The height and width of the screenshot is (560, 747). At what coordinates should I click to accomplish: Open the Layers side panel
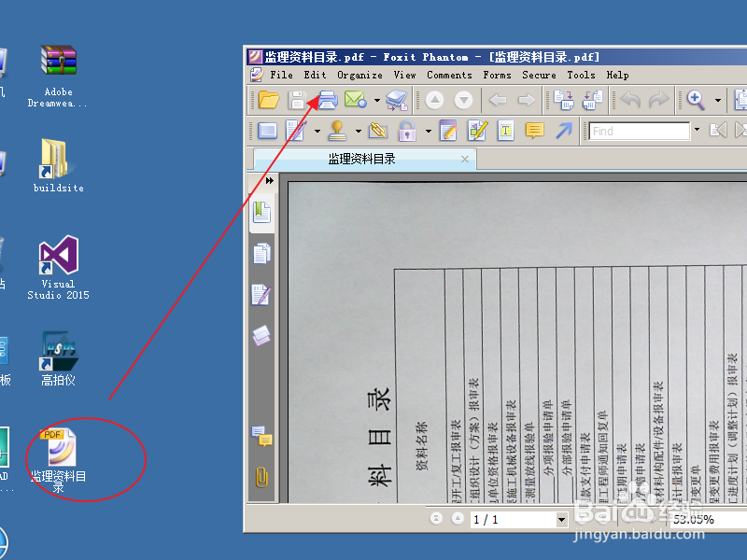261,335
